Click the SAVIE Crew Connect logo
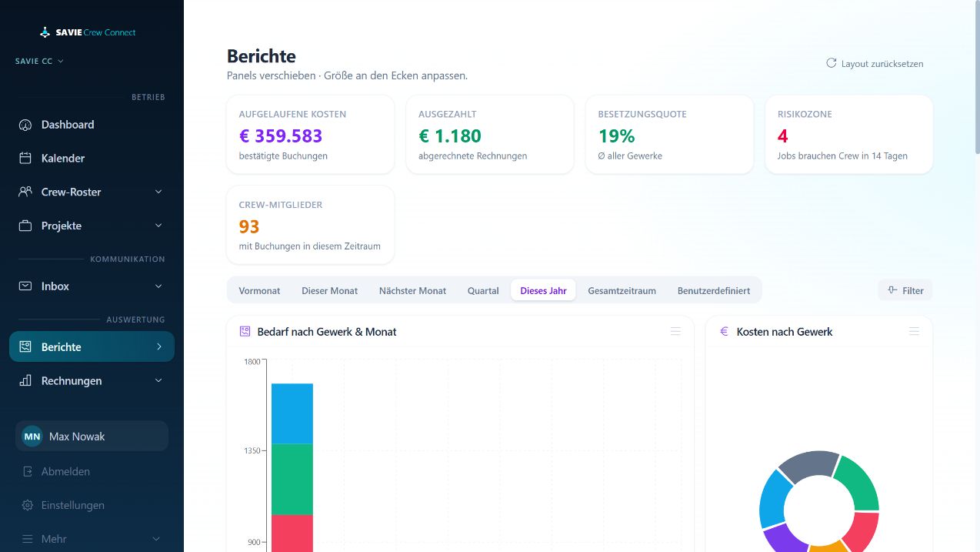Screen dimensions: 980x552 point(88,32)
